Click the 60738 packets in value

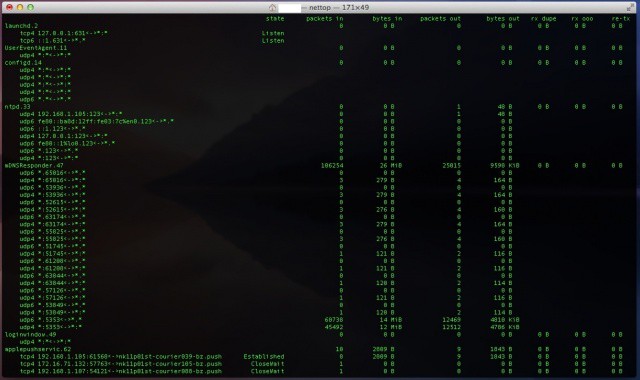(334, 320)
